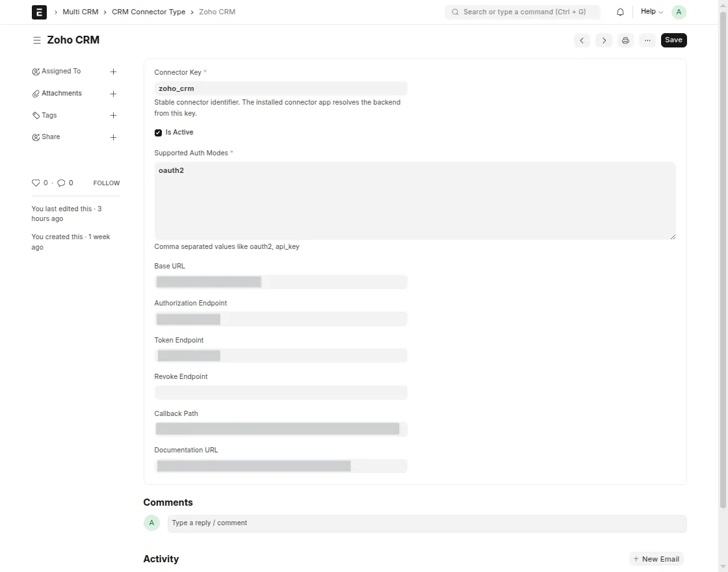Click the Callback Path field
The height and width of the screenshot is (572, 728).
[x=281, y=429]
